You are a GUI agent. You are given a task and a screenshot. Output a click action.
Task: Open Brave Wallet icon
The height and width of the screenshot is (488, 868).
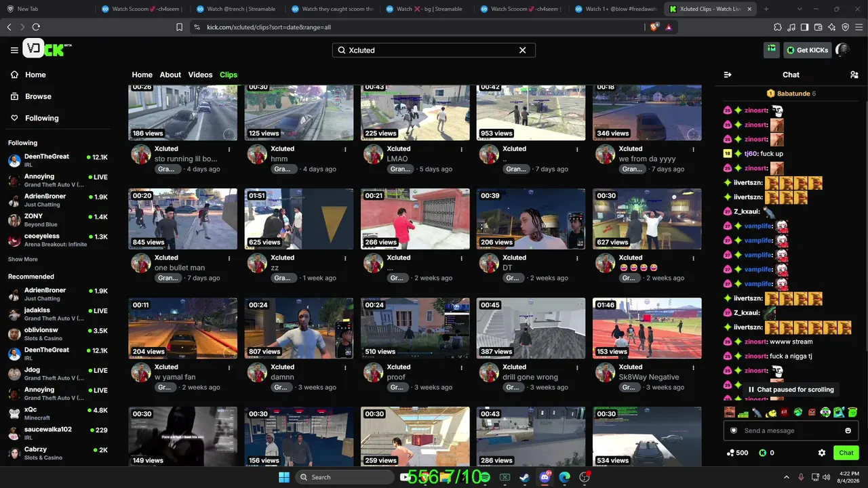pos(818,27)
